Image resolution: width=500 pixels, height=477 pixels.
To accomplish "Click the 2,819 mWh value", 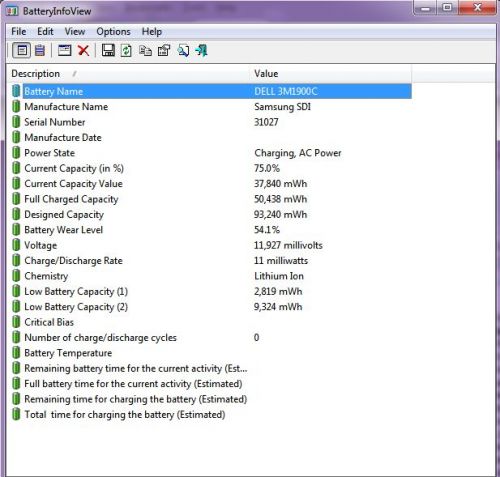I will click(278, 291).
